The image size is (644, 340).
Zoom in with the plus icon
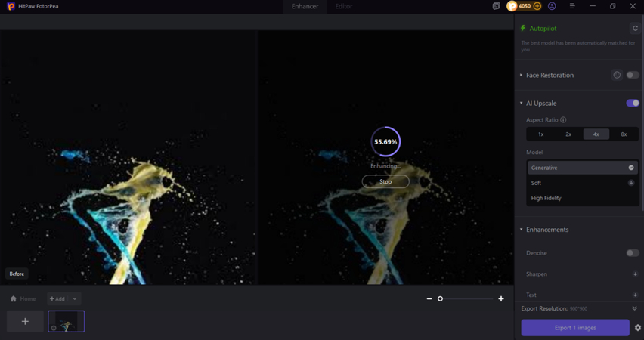tap(501, 298)
